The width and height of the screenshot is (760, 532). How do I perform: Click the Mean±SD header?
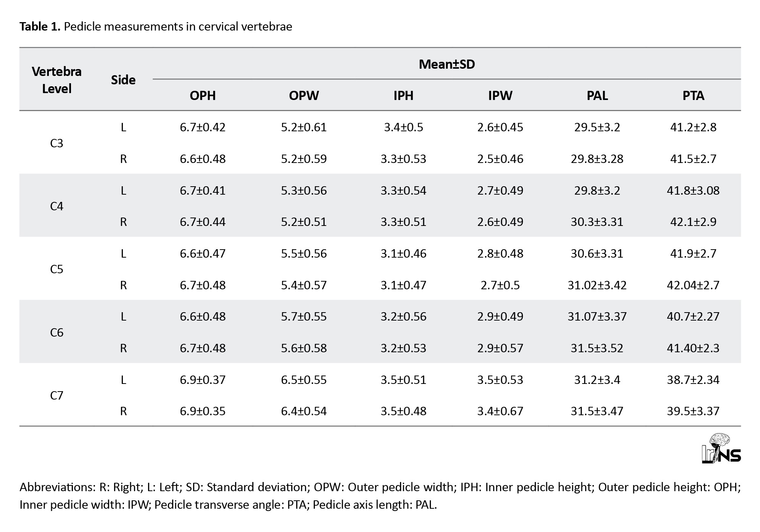(x=447, y=64)
